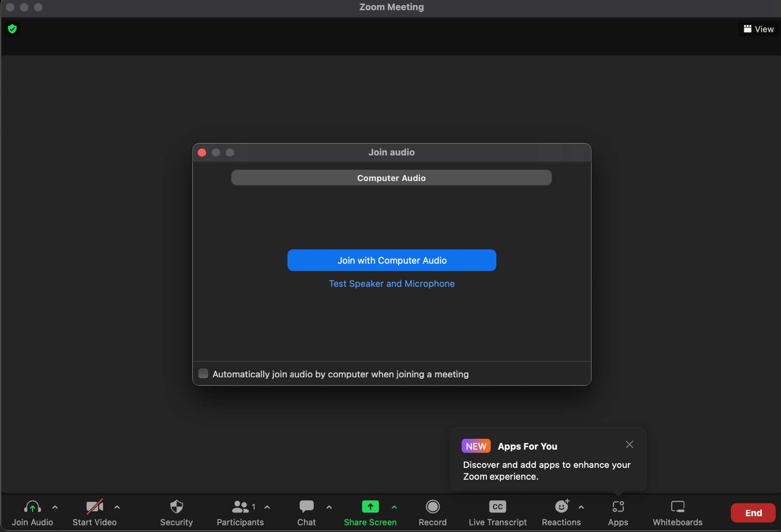Open the Whiteboards icon

click(x=677, y=507)
